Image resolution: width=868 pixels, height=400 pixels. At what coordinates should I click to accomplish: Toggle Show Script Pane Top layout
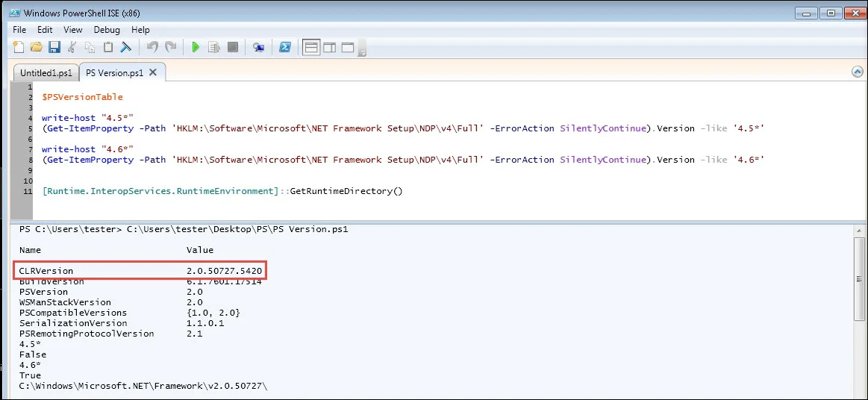click(x=311, y=48)
